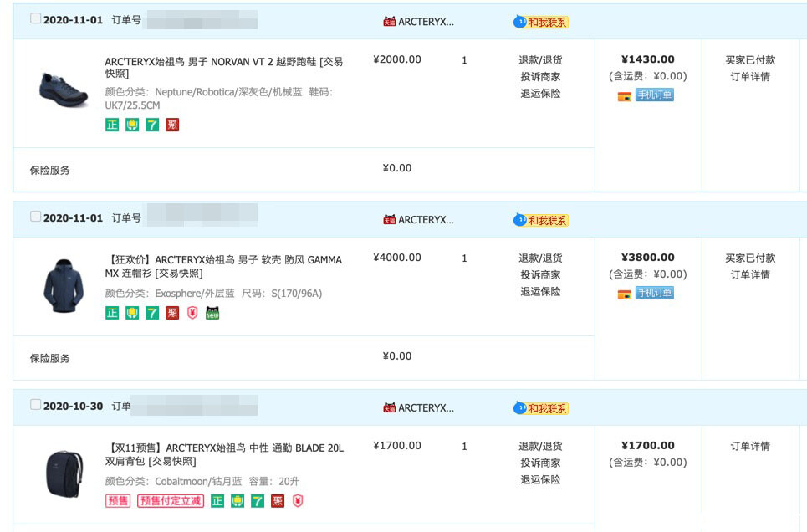The width and height of the screenshot is (807, 532).
Task: Click the shield guarantee icon under BLADE 20L backpack
Action: 238,500
